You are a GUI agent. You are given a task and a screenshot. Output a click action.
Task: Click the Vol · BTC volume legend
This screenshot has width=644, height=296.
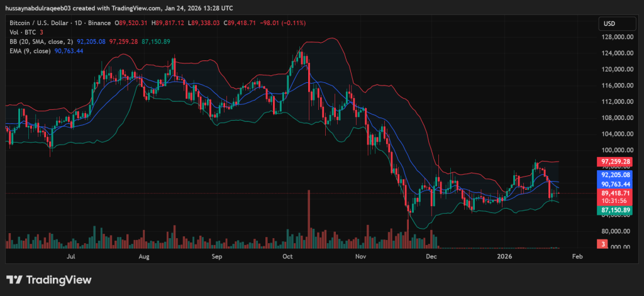[19, 32]
